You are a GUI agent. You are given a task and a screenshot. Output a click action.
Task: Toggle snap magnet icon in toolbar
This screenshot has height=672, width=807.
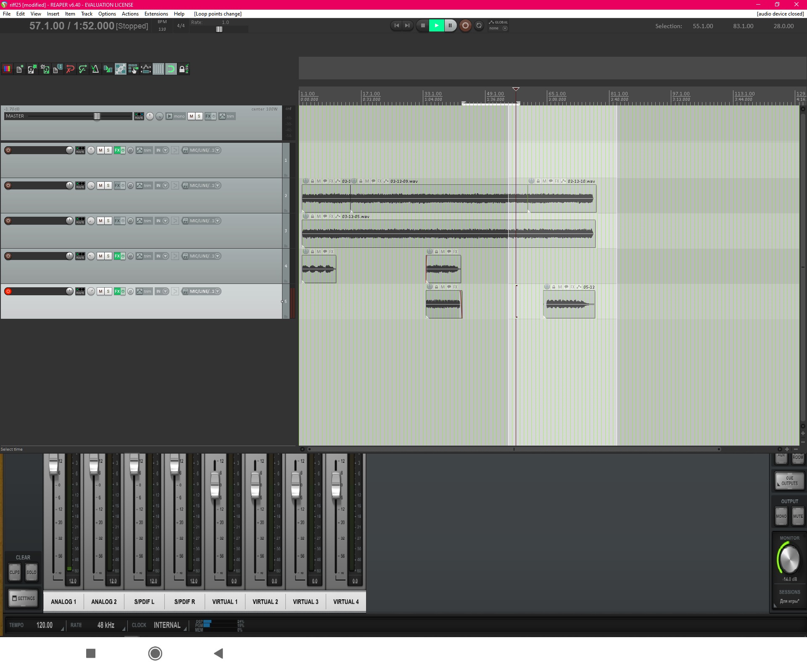coord(171,69)
